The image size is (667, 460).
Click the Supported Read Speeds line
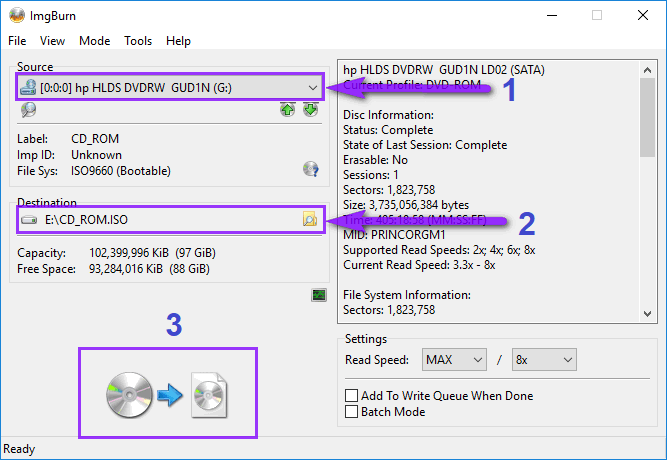[439, 250]
